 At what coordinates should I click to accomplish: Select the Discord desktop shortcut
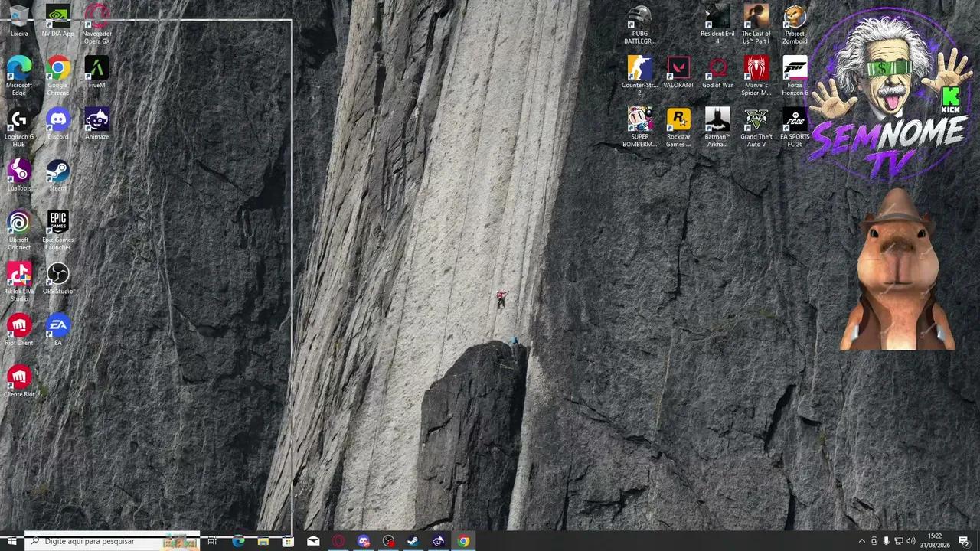(58, 124)
